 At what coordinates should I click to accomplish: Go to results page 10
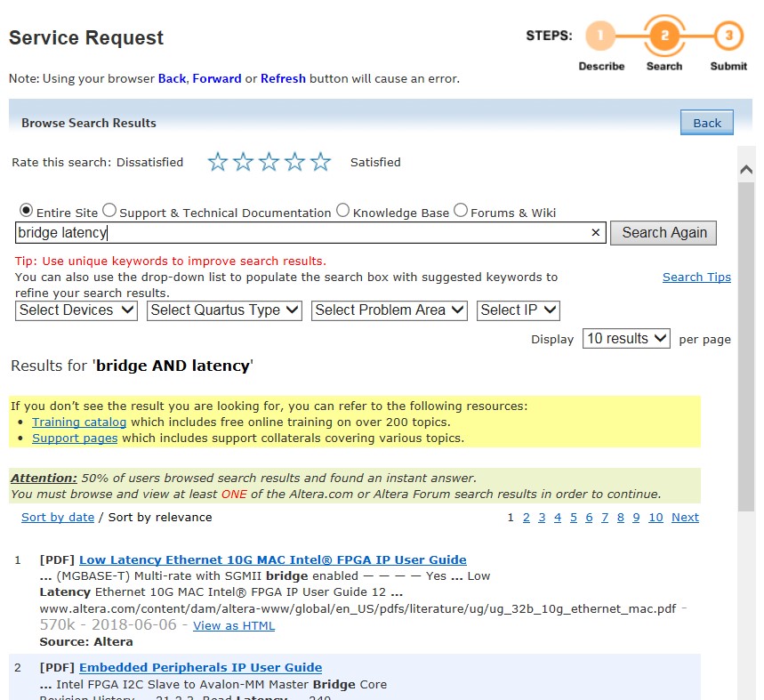click(655, 518)
